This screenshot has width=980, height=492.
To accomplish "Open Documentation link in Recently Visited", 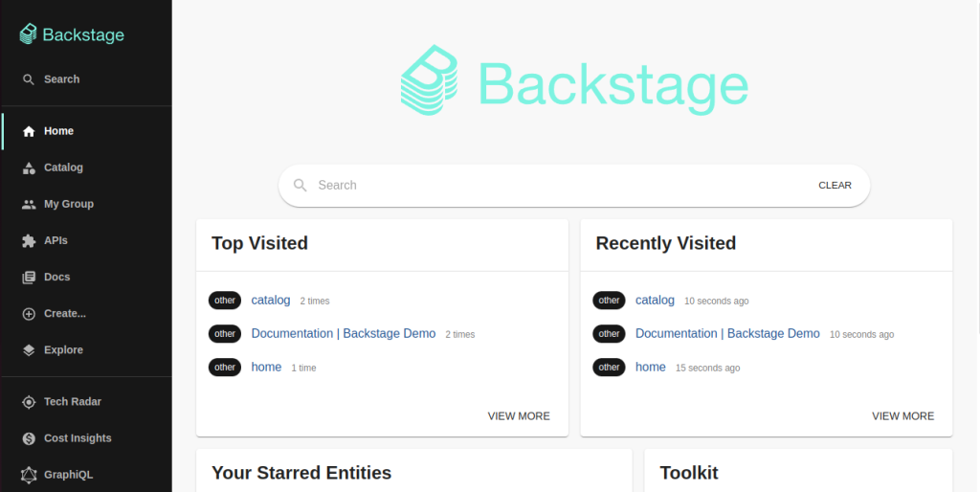I will pyautogui.click(x=727, y=333).
